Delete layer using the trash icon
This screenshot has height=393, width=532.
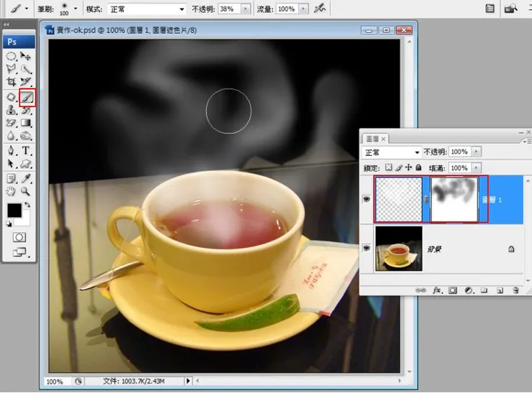point(516,290)
